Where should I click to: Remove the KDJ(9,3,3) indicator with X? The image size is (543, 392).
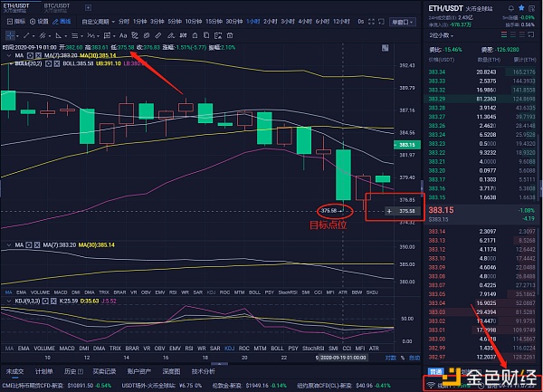pos(53,301)
